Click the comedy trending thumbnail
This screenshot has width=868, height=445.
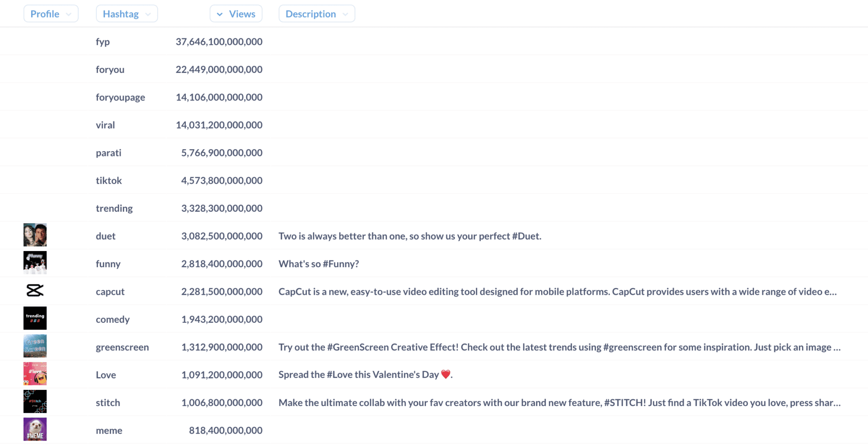point(35,318)
